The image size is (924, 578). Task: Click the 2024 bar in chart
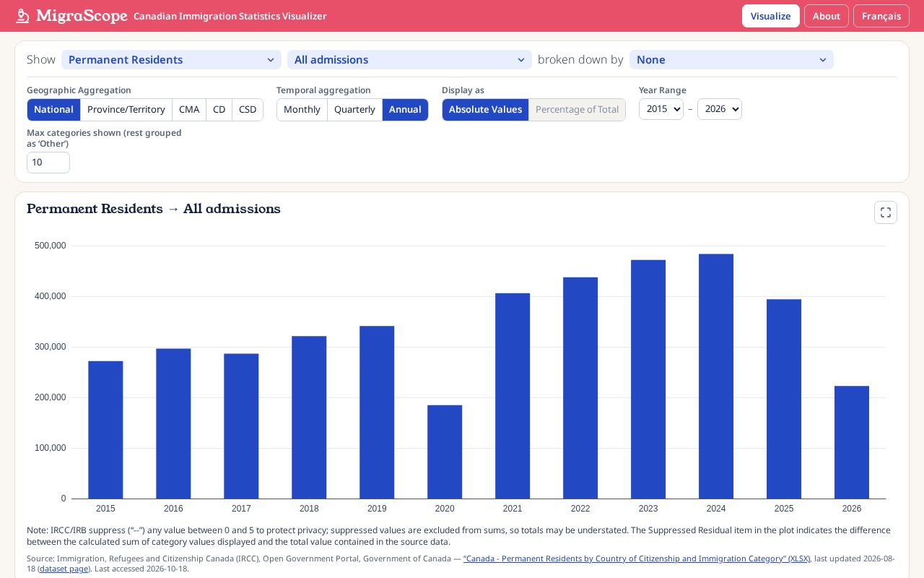[716, 376]
